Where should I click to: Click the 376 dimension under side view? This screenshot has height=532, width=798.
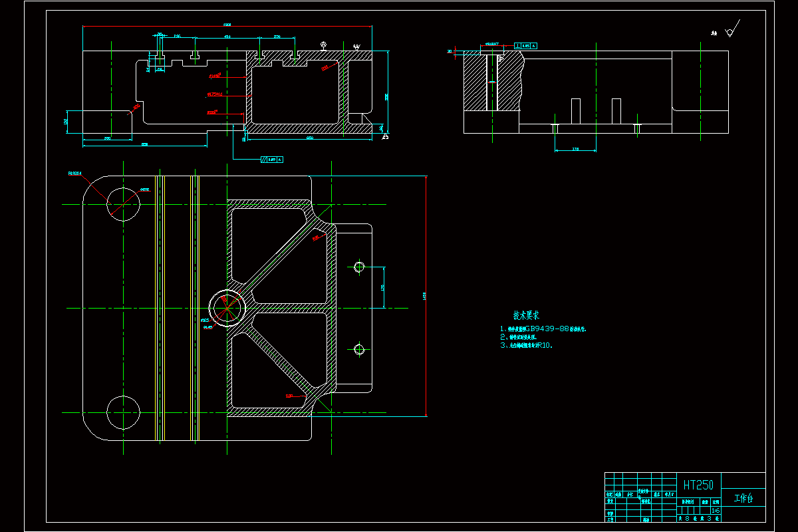[x=576, y=150]
